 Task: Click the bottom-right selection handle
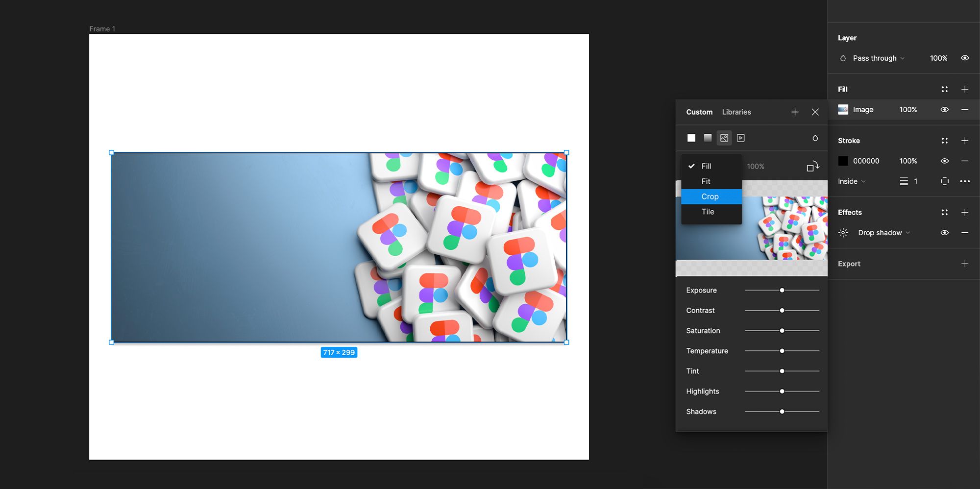click(x=566, y=342)
